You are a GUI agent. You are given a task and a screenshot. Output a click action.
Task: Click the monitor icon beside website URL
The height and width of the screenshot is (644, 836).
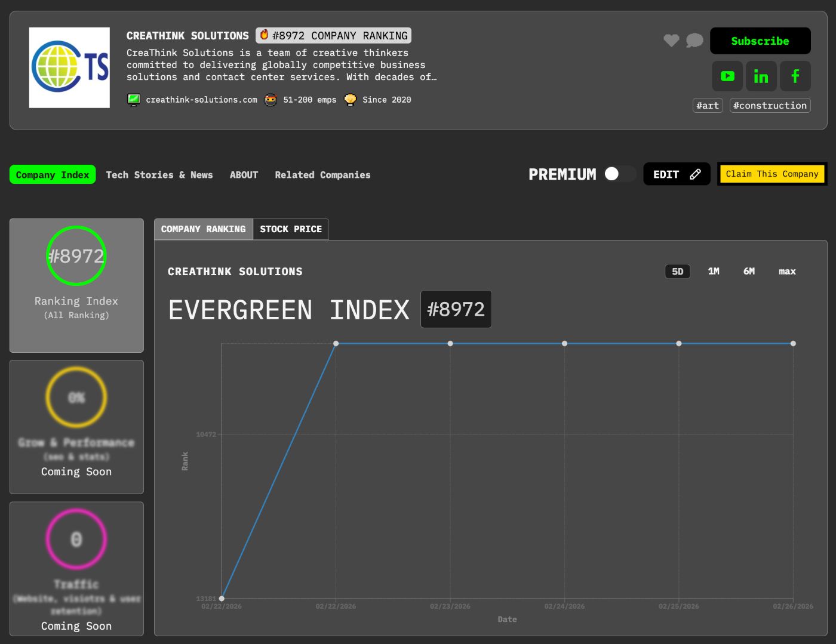134,100
